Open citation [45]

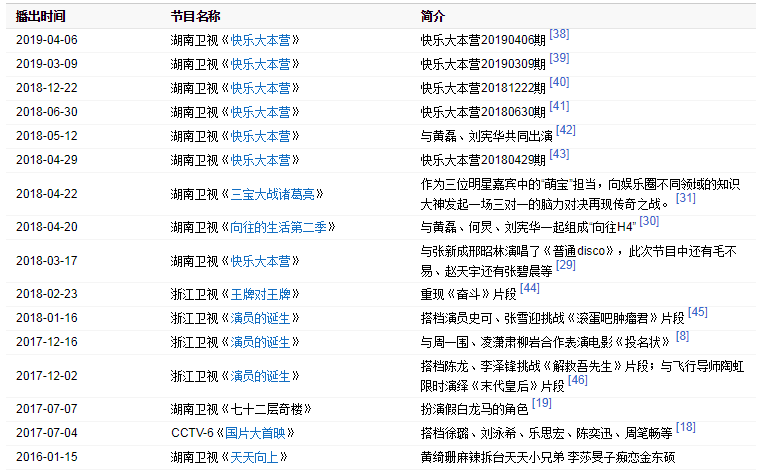[698, 312]
